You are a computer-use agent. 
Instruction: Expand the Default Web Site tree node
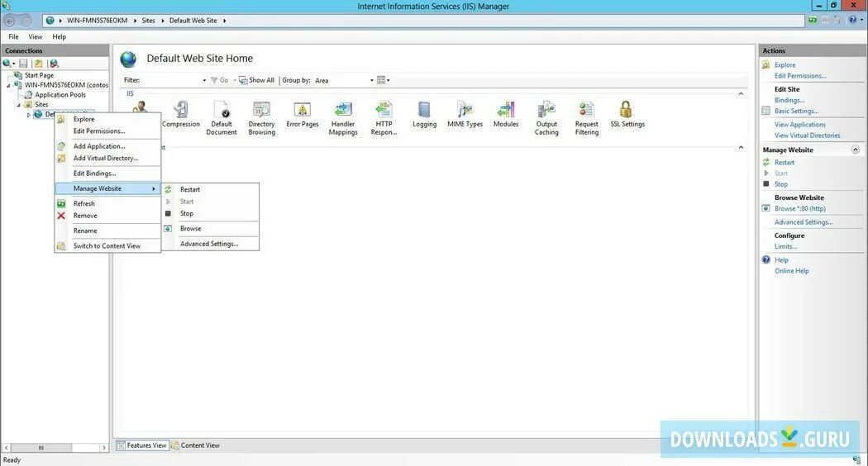29,115
